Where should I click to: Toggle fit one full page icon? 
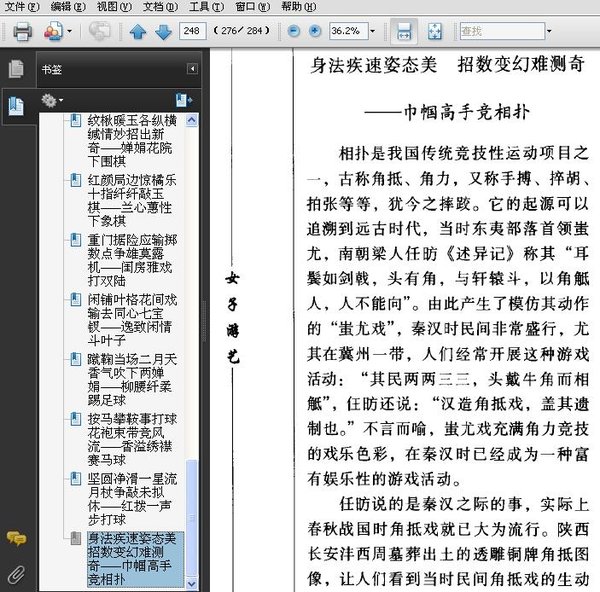tap(435, 31)
